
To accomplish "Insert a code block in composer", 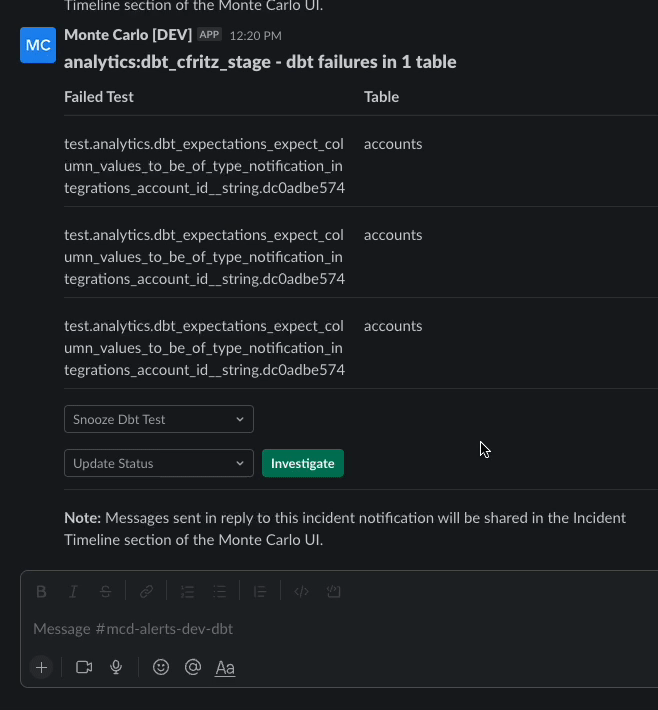I will 334,591.
